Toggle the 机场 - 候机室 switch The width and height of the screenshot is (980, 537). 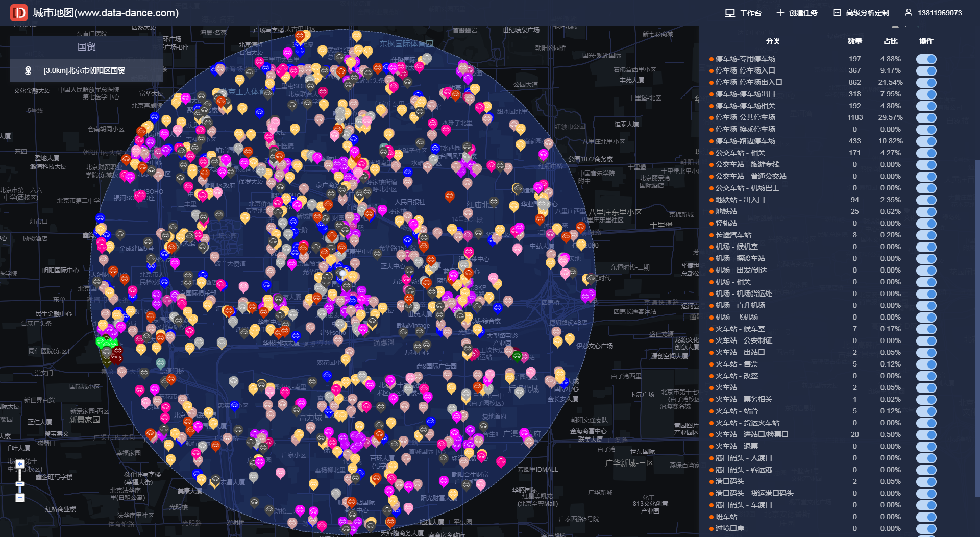point(926,247)
